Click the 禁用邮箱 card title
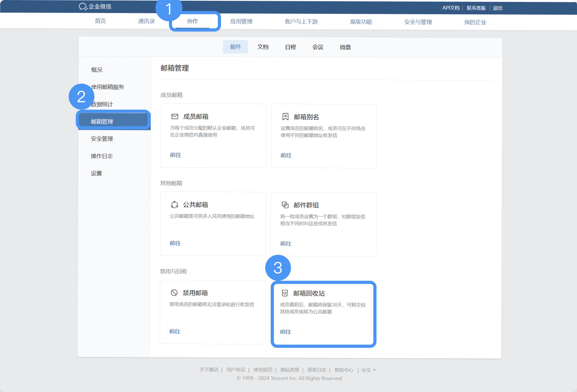 (x=195, y=293)
